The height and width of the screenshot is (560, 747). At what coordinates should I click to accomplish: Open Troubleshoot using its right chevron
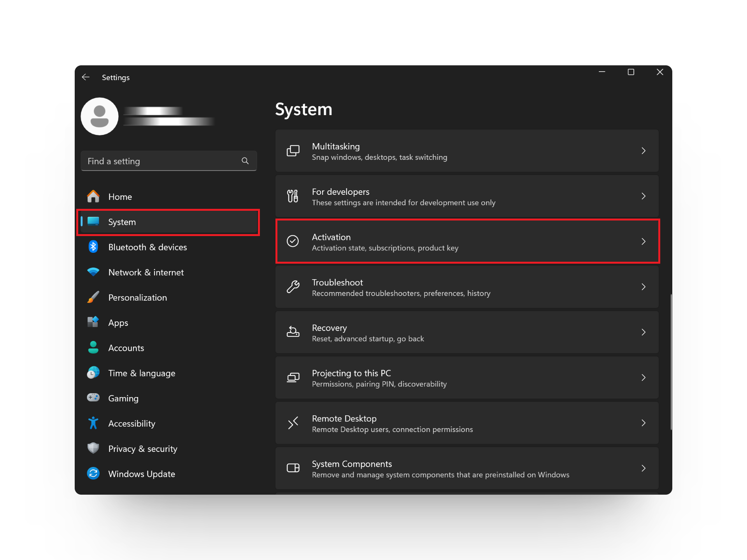[644, 287]
